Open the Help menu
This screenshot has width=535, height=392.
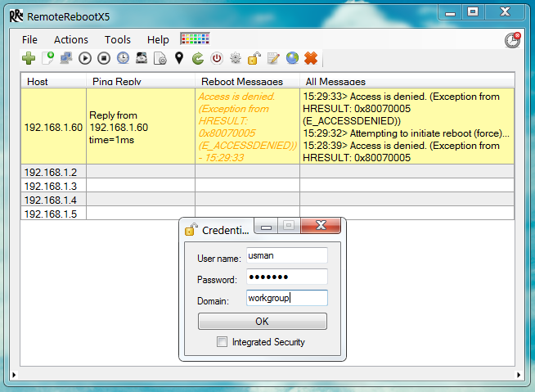[158, 39]
